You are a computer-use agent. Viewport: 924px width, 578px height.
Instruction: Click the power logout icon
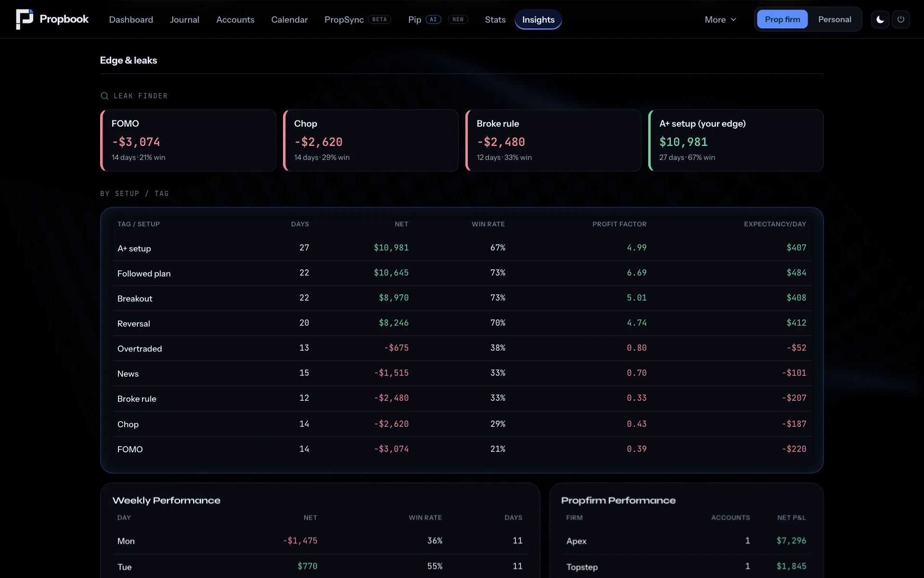(901, 19)
